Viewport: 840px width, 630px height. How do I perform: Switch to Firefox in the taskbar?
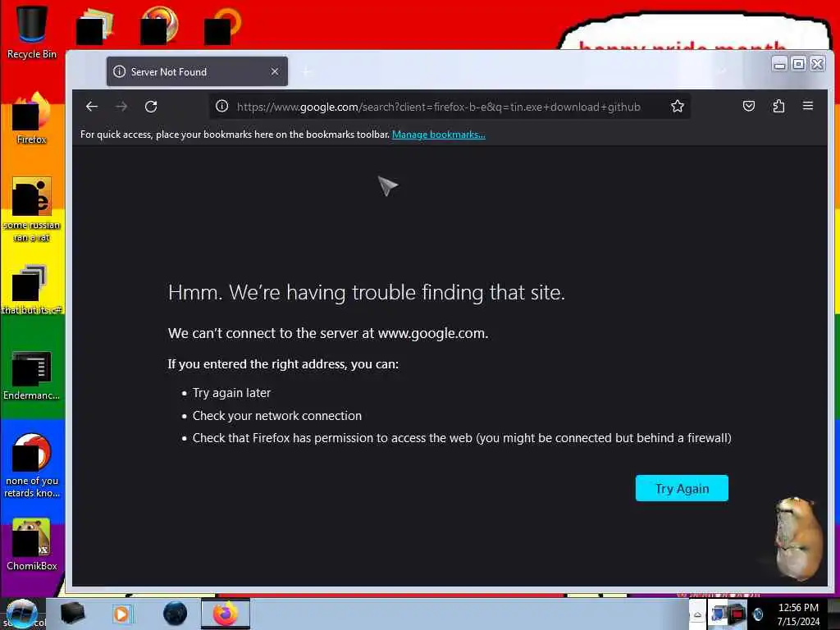point(226,614)
